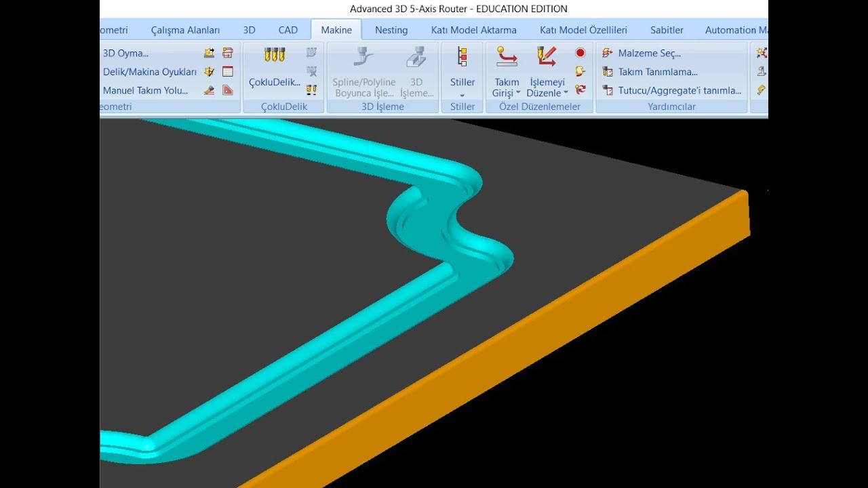Image resolution: width=868 pixels, height=488 pixels.
Task: Click the grey stamp icon at ribbon right edge
Action: pos(762,70)
